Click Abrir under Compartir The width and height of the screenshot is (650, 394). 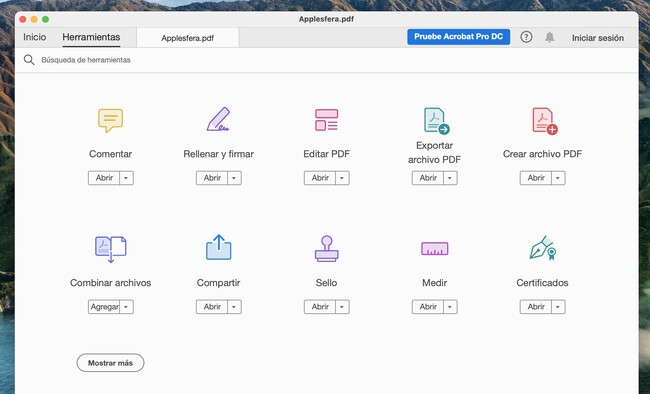[x=212, y=307]
